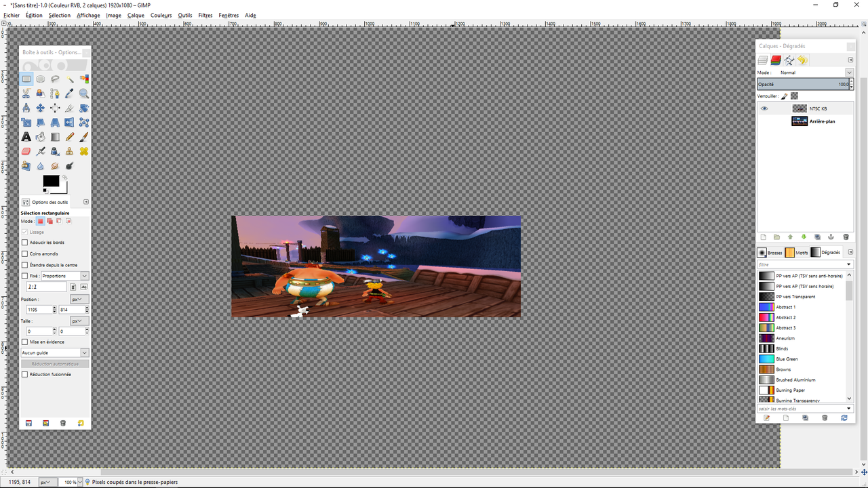The width and height of the screenshot is (868, 488).
Task: Open the Options des outils tab
Action: click(45, 202)
